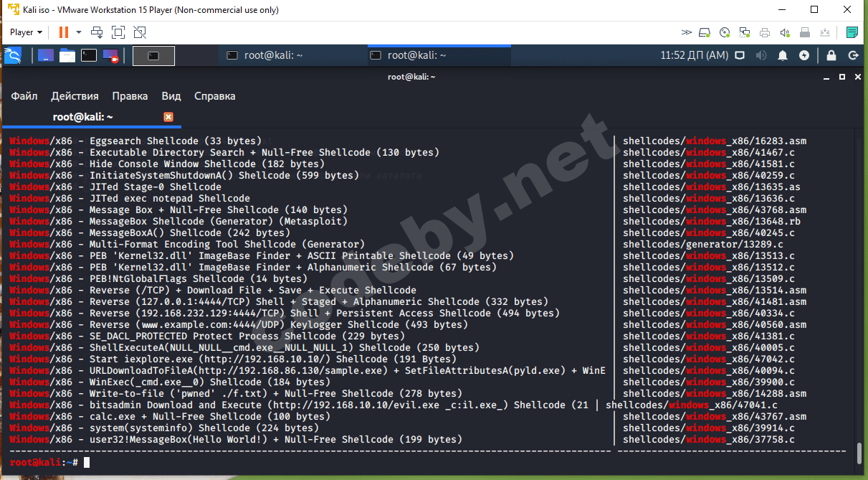The image size is (868, 480).
Task: Click the Kali display settings tray icon
Action: coord(741,55)
